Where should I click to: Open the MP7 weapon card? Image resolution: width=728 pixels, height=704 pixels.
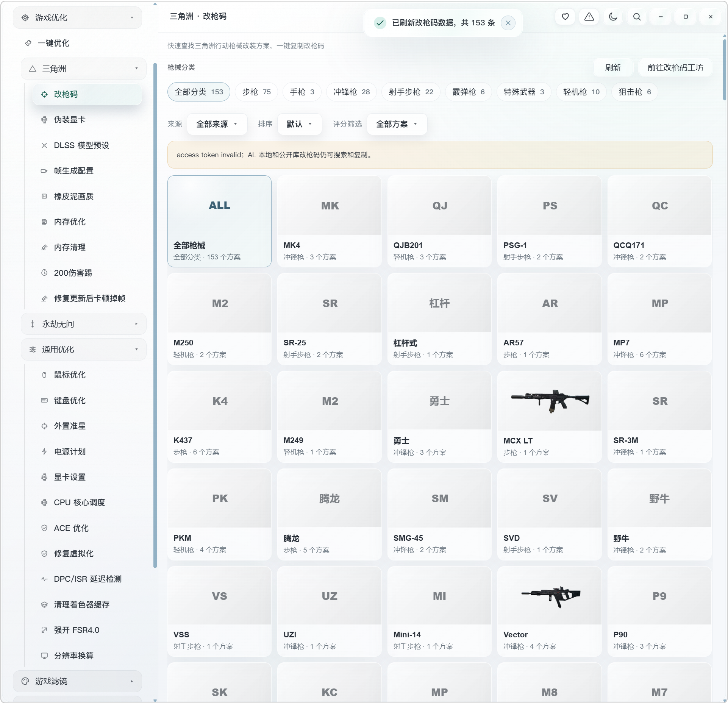(x=659, y=319)
